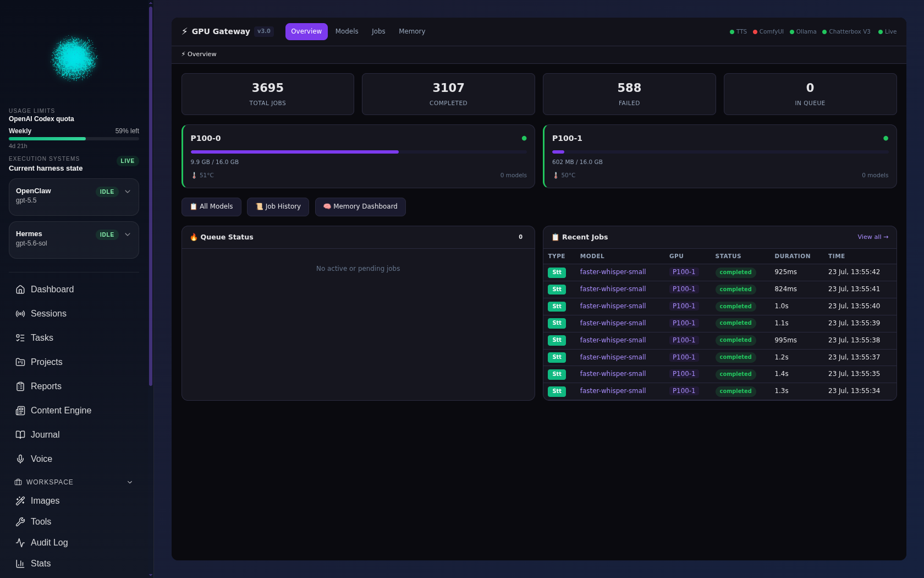Click the Weekly quota progress bar
The width and height of the screenshot is (924, 578).
74,139
